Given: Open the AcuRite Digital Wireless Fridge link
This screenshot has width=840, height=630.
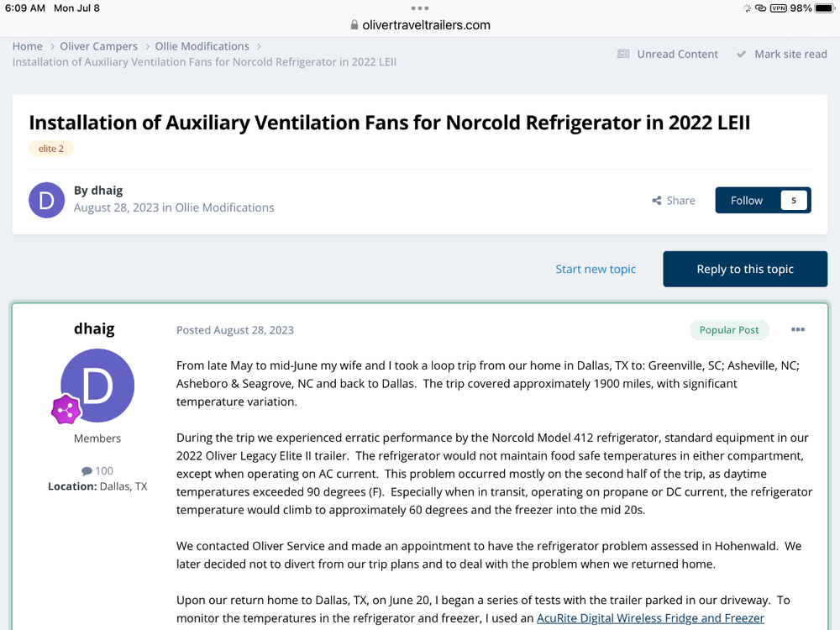Looking at the screenshot, I should [x=650, y=618].
